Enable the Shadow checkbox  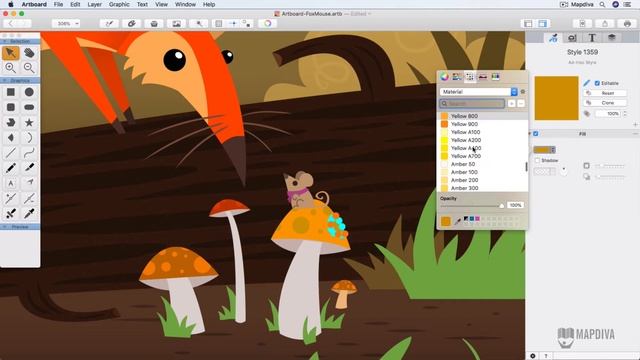click(537, 160)
